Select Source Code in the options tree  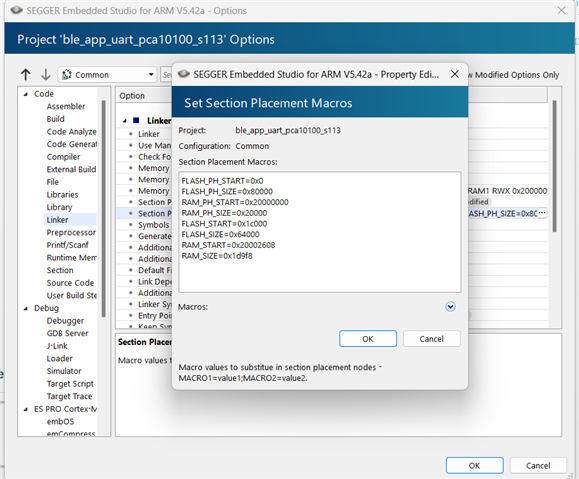pyautogui.click(x=70, y=283)
